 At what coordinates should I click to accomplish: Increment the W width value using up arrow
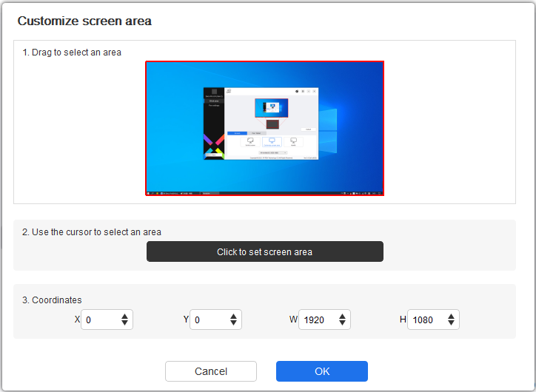pos(342,316)
